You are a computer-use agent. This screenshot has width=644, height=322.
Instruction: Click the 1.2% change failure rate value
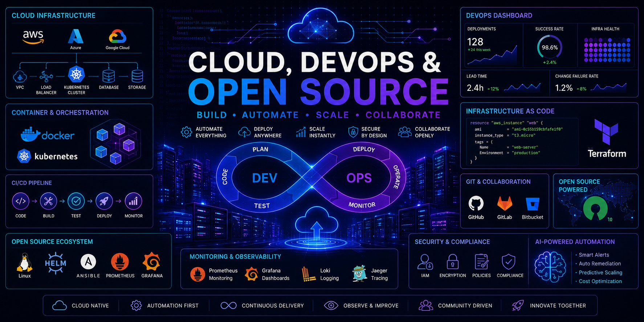(564, 88)
